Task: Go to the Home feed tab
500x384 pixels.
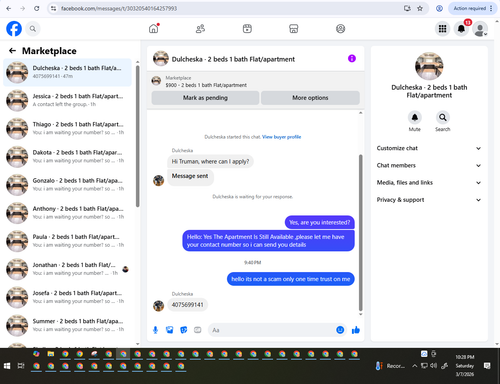Action: pos(154,29)
